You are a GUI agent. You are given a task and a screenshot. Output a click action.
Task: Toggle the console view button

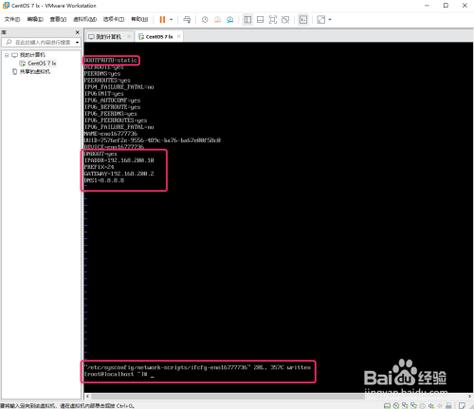tap(303, 20)
